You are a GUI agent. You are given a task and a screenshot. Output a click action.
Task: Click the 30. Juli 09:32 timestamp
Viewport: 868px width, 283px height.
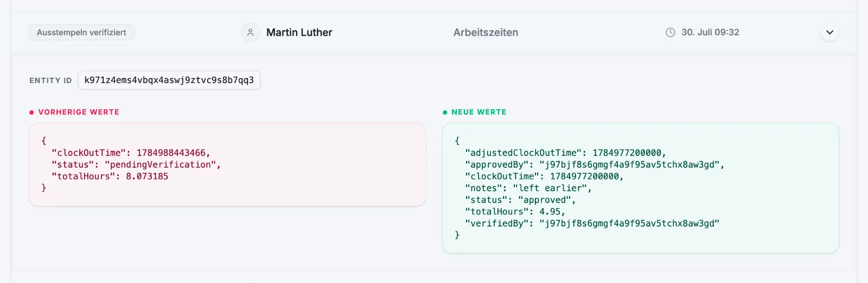click(x=710, y=33)
